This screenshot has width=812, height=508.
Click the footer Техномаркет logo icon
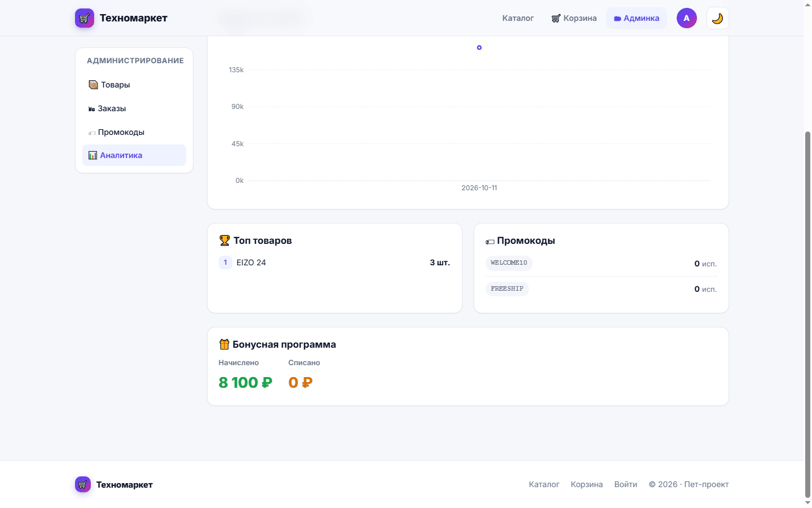(x=83, y=484)
